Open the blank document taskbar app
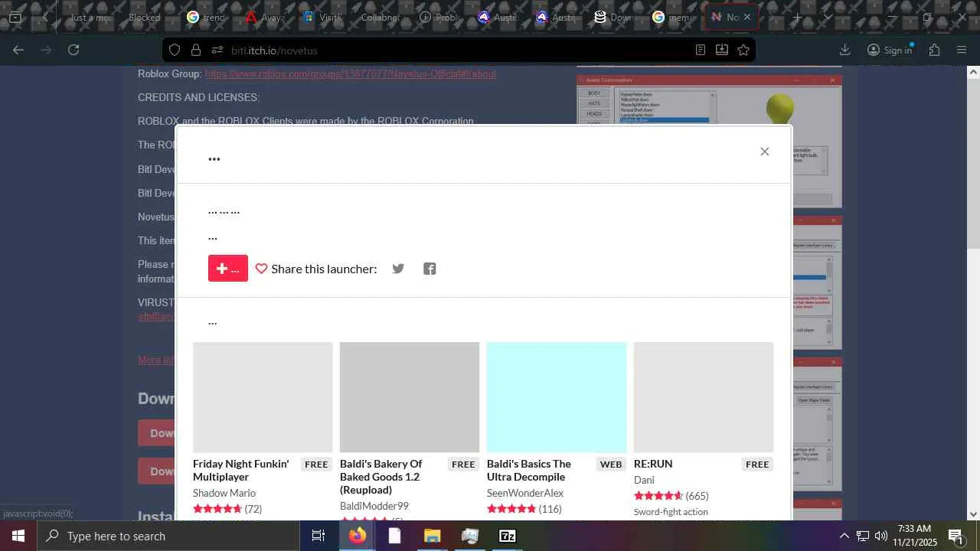 pyautogui.click(x=394, y=536)
